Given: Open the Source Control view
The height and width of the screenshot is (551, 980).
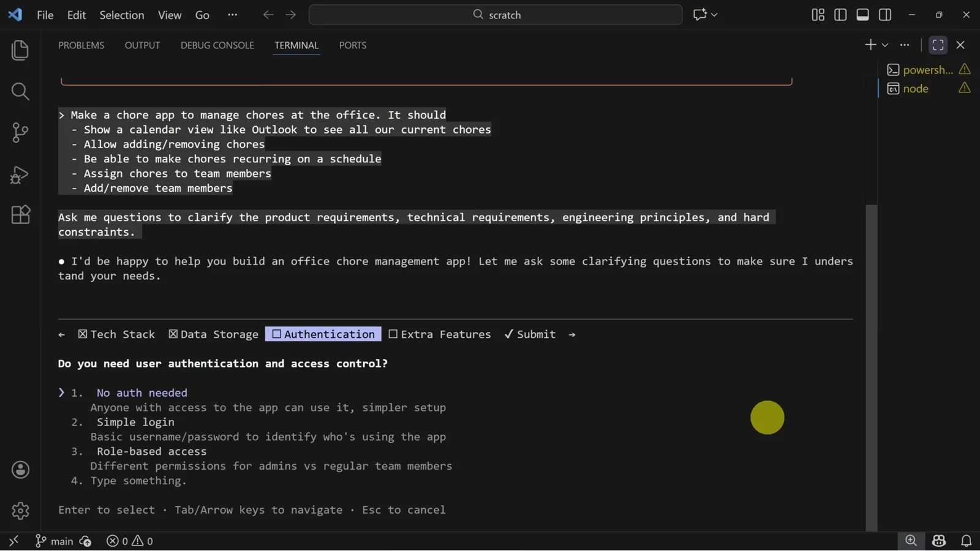Looking at the screenshot, I should click(x=20, y=132).
